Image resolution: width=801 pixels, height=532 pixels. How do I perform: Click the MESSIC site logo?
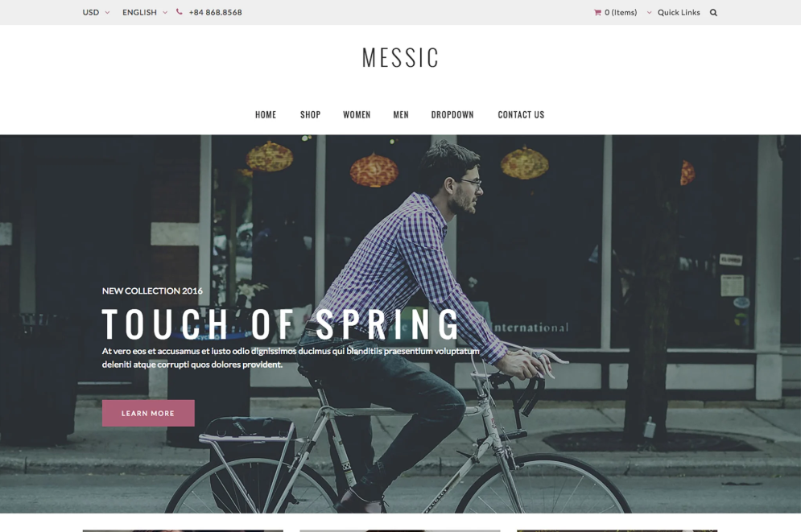(401, 57)
